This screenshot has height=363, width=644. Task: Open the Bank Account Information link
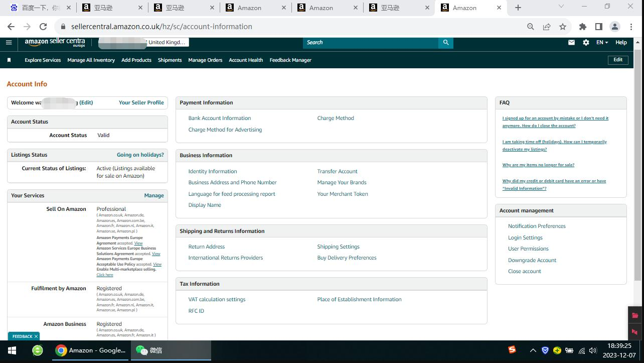(x=219, y=118)
